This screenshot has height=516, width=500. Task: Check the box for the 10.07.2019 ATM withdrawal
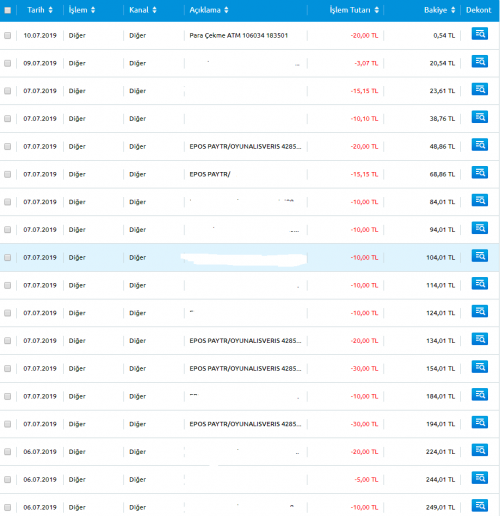8,35
